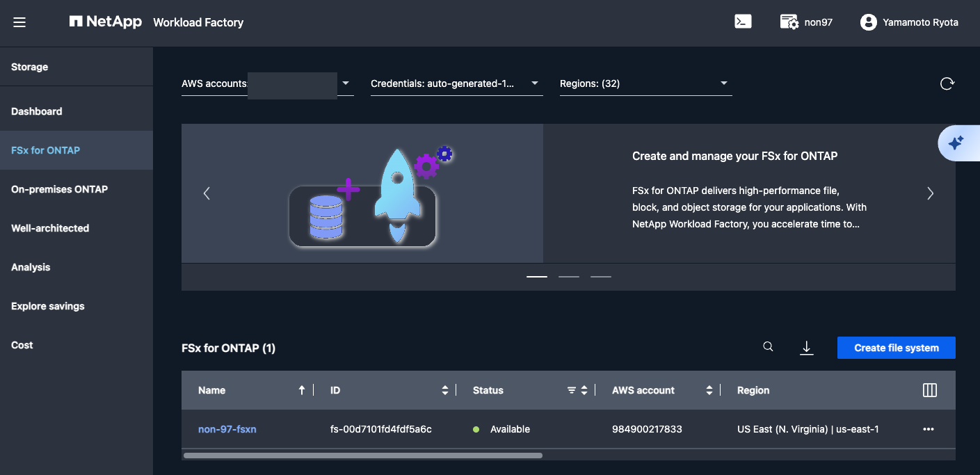Filter the Status column
Image resolution: width=980 pixels, height=475 pixels.
[x=572, y=390]
